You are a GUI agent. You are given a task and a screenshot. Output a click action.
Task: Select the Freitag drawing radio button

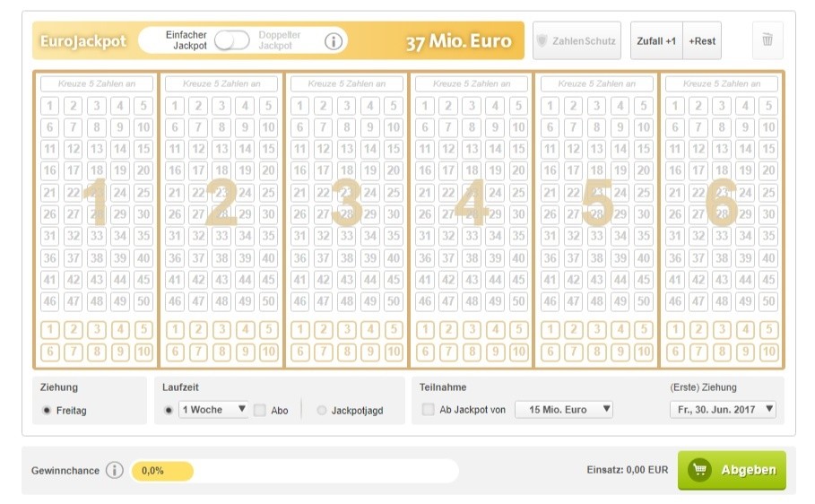point(47,411)
